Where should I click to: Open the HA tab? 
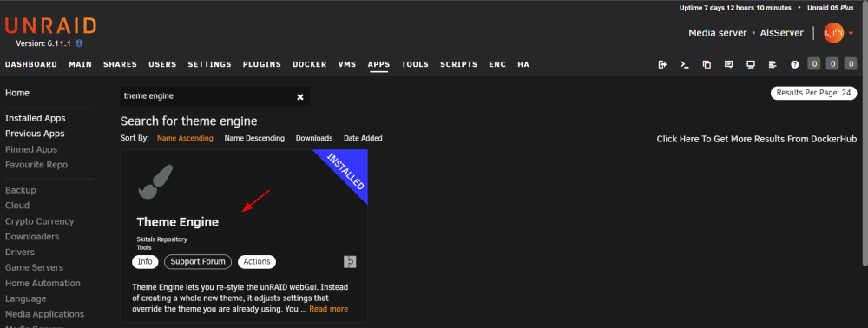[523, 64]
